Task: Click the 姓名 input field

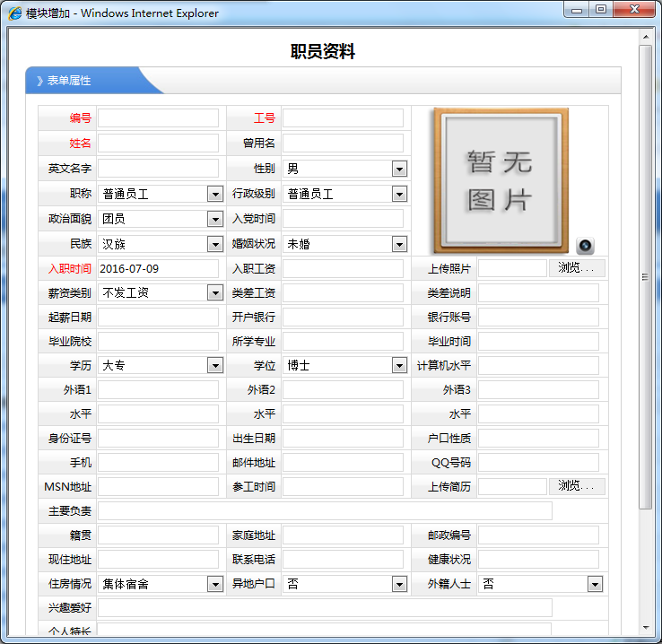Action: click(x=158, y=144)
